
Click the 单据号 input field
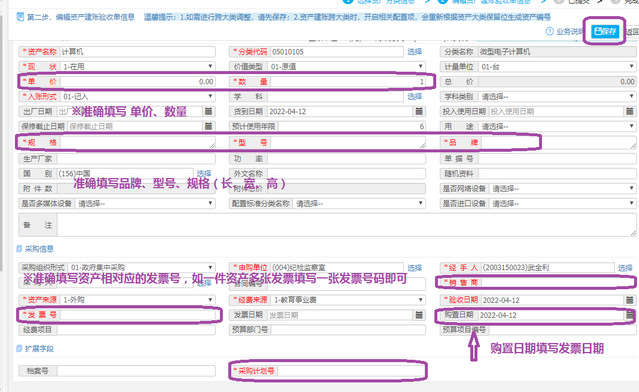pyautogui.click(x=557, y=159)
